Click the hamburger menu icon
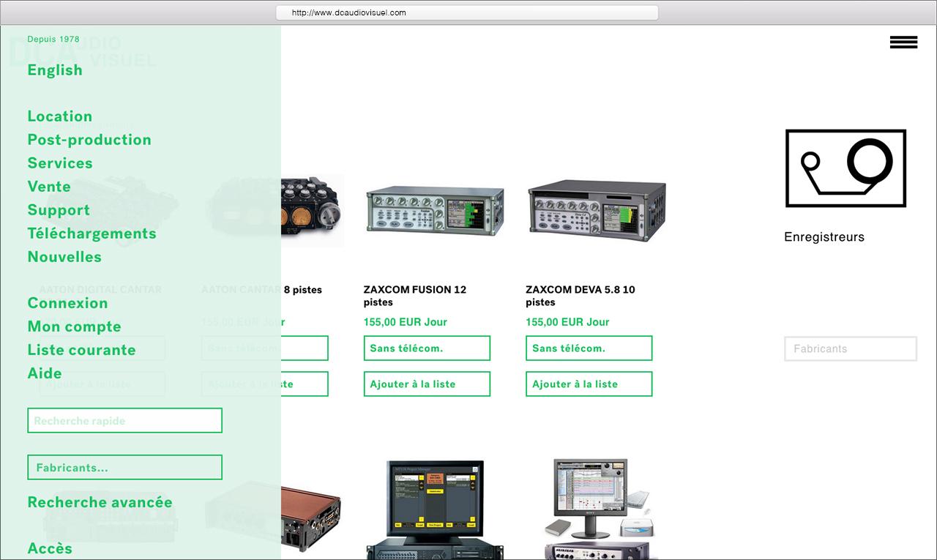This screenshot has height=560, width=937. click(903, 42)
